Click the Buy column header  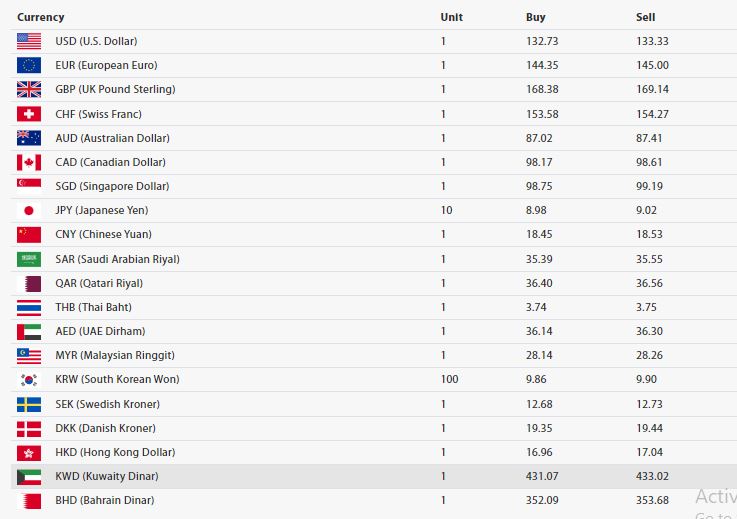(536, 17)
